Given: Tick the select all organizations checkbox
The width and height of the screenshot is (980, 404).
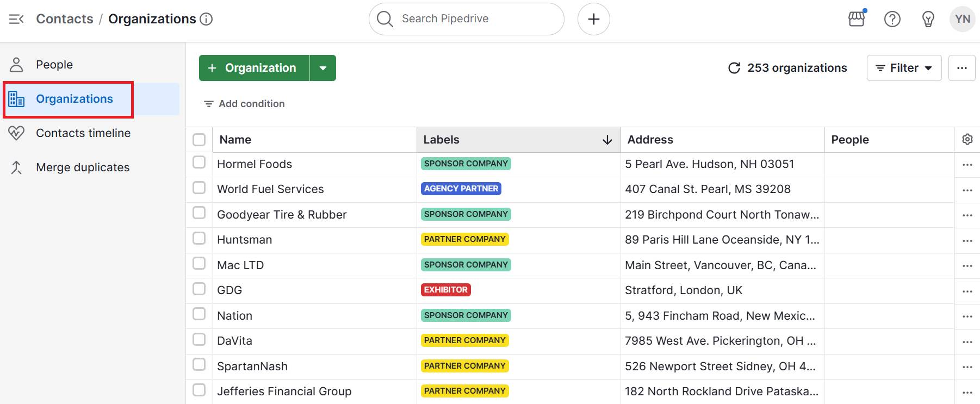Looking at the screenshot, I should pyautogui.click(x=199, y=140).
